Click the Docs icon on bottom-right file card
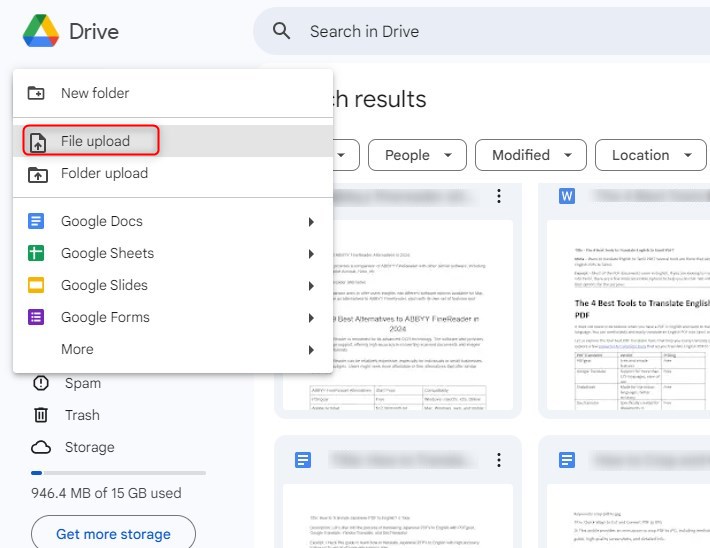 [567, 460]
